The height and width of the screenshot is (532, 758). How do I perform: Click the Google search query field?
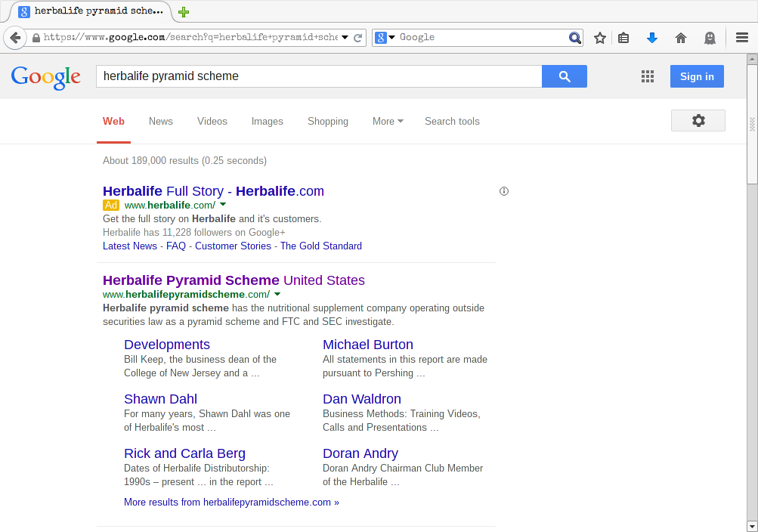(x=319, y=76)
